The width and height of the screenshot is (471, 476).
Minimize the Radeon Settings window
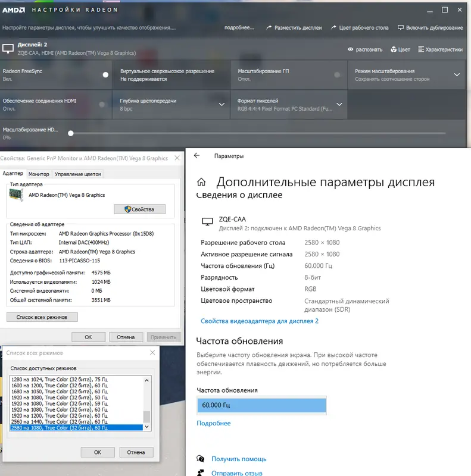click(430, 10)
